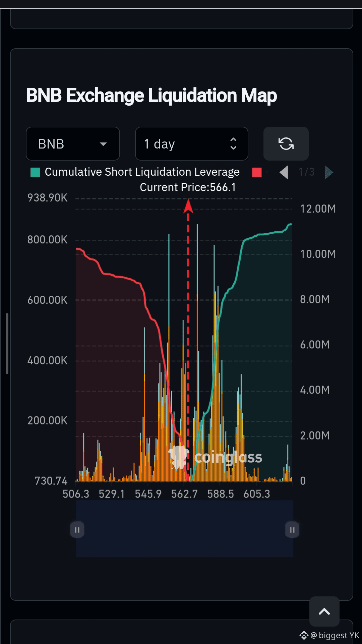Click the refresh chart icon button
The image size is (362, 644).
click(x=286, y=144)
